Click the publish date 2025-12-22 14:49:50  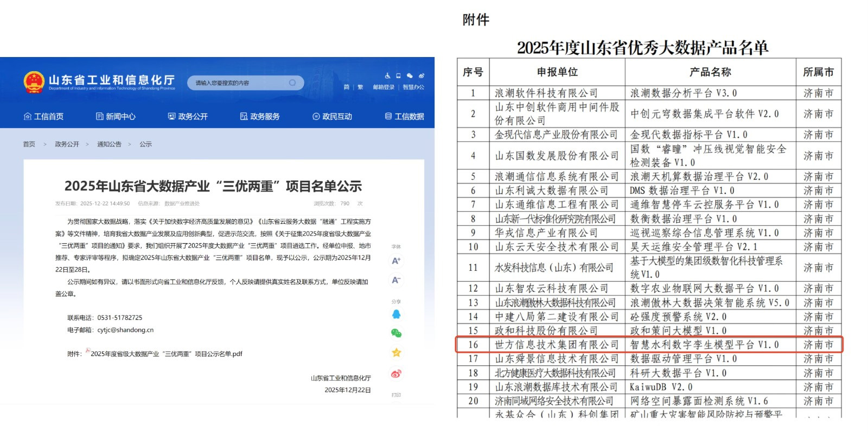pyautogui.click(x=105, y=204)
